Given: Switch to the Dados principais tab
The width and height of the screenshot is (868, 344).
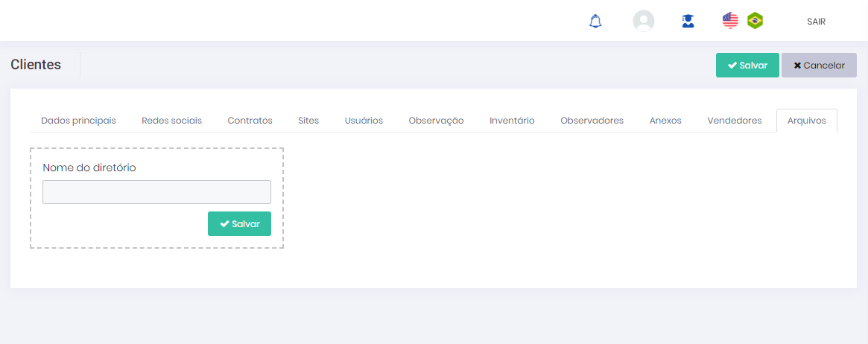Looking at the screenshot, I should pos(78,121).
